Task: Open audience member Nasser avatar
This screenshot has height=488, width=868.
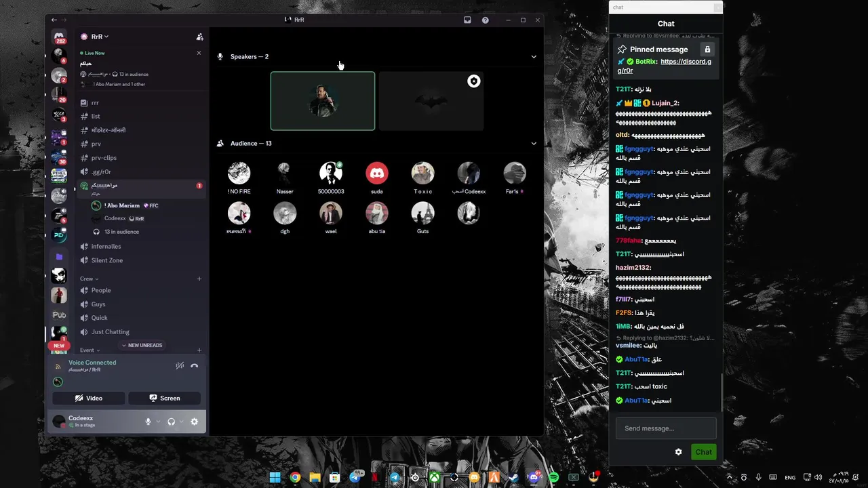Action: pos(285,174)
